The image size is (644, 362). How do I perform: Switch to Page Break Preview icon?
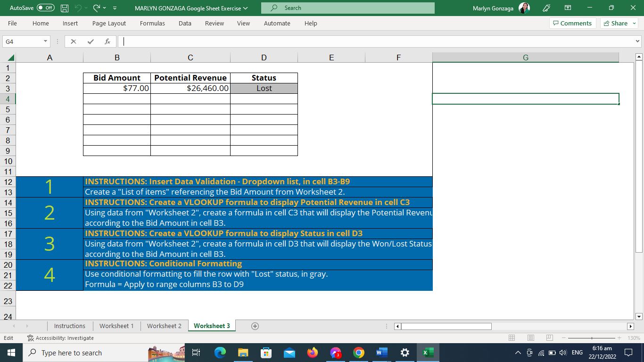[x=549, y=338]
